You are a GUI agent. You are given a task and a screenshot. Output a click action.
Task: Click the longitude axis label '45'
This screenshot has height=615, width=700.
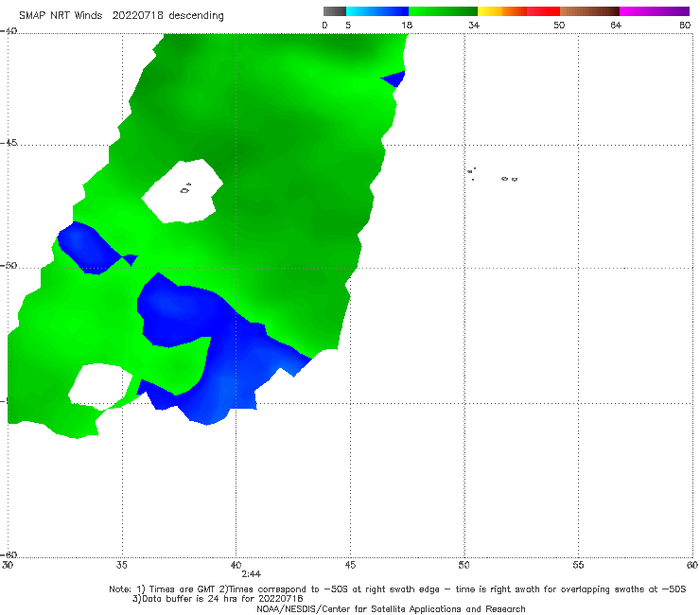click(x=350, y=566)
